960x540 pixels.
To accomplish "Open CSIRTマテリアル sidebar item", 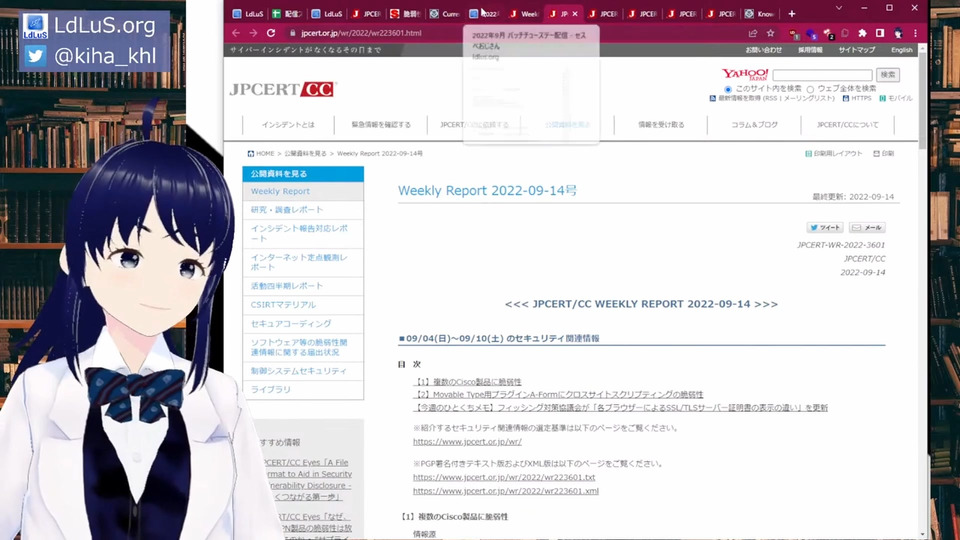I will [x=303, y=305].
